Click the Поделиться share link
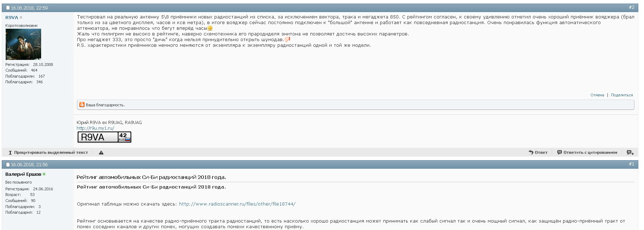 click(x=622, y=95)
